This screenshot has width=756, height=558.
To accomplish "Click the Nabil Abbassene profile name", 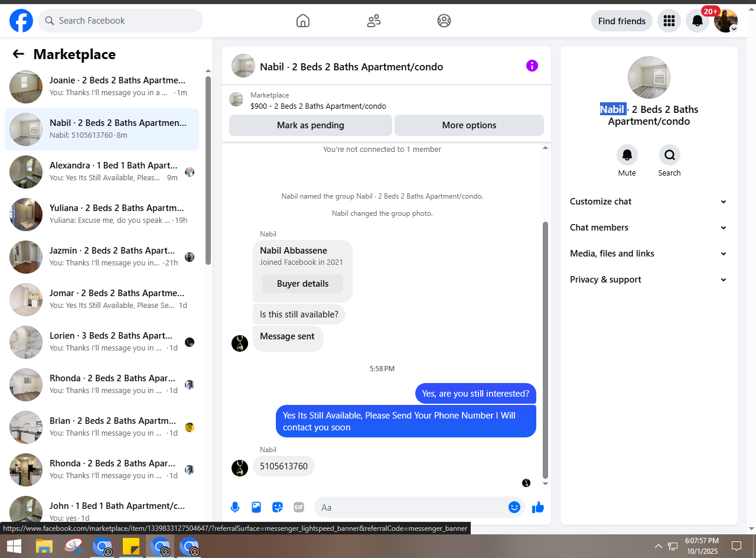I will click(294, 251).
